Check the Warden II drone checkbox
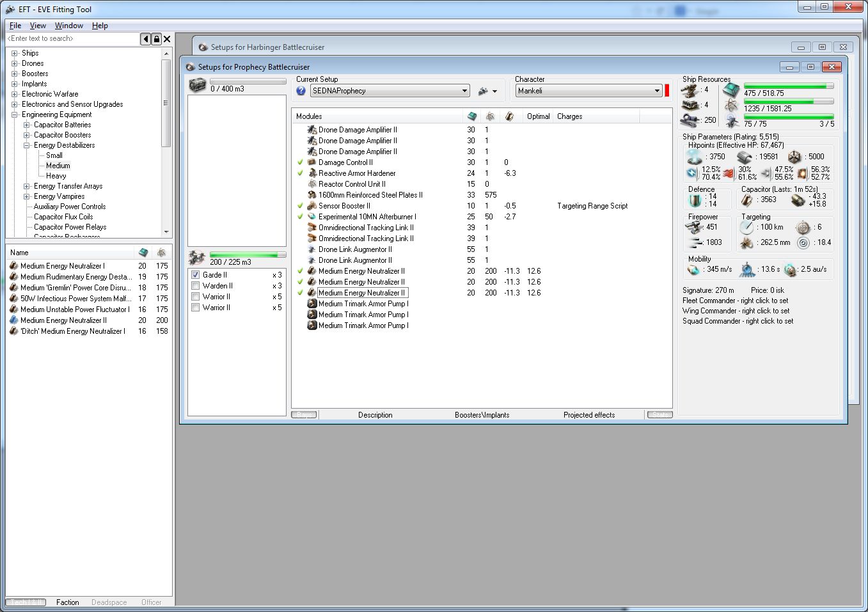The height and width of the screenshot is (612, 868). (196, 286)
